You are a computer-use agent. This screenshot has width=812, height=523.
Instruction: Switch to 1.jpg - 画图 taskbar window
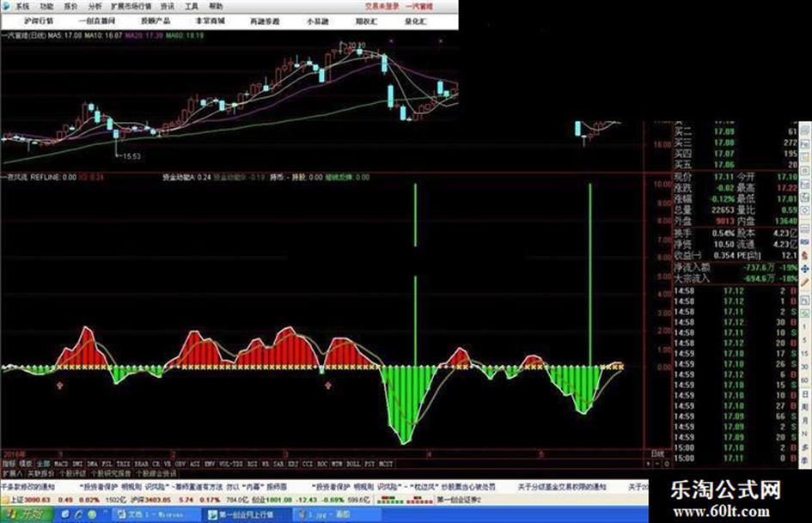click(x=337, y=514)
